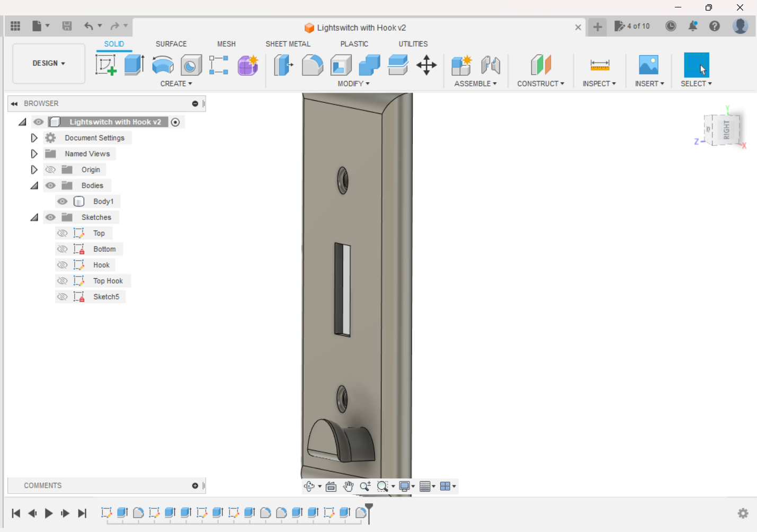Select the Press Pull tool
Viewport: 757px width, 532px height.
click(x=283, y=65)
